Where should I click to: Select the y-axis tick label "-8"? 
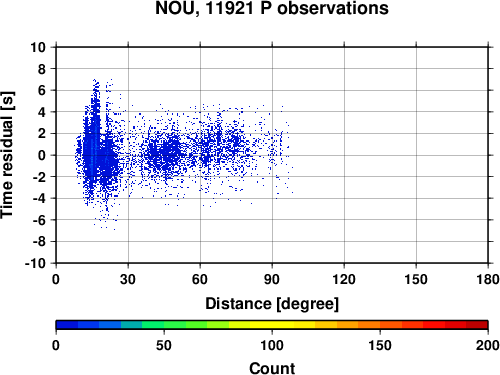point(39,242)
